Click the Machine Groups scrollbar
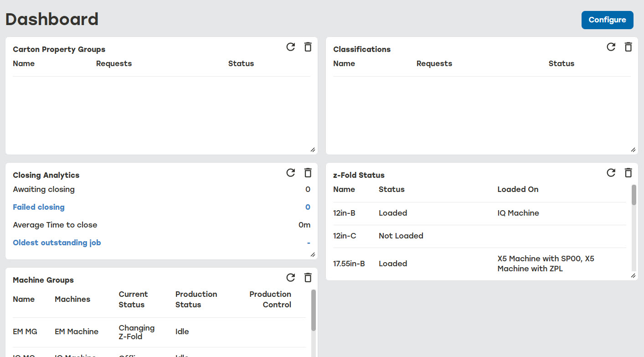Viewport: 644px width, 357px height. pyautogui.click(x=313, y=310)
